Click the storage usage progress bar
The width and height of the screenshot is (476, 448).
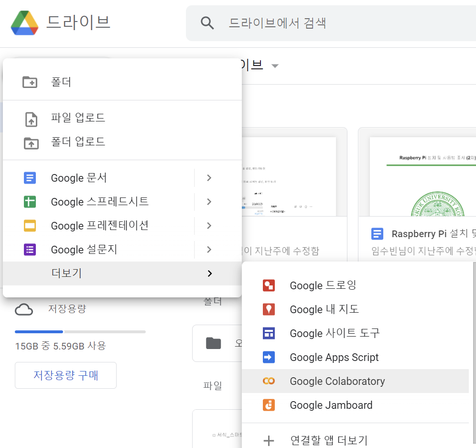(x=80, y=332)
